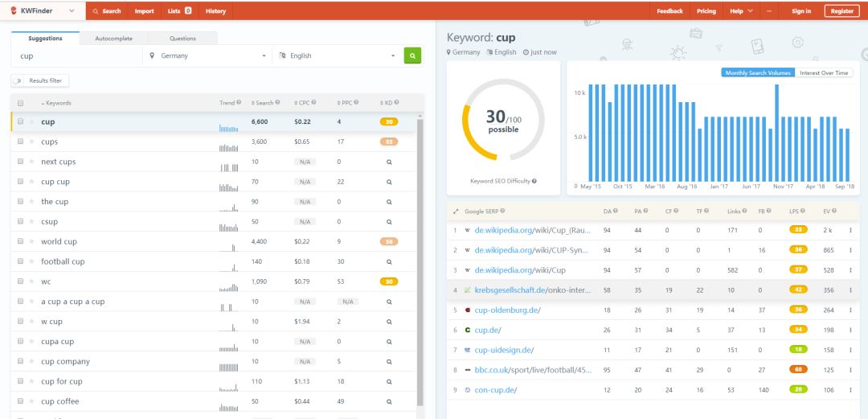This screenshot has width=868, height=419.
Task: Click the Register button
Action: click(x=841, y=11)
